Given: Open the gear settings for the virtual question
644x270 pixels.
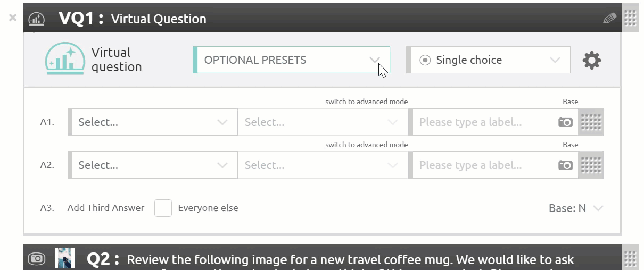Looking at the screenshot, I should tap(591, 60).
